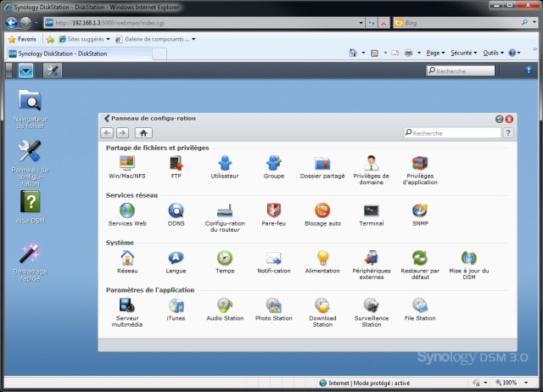Open Privilèges de domaine
The height and width of the screenshot is (392, 543).
[372, 170]
